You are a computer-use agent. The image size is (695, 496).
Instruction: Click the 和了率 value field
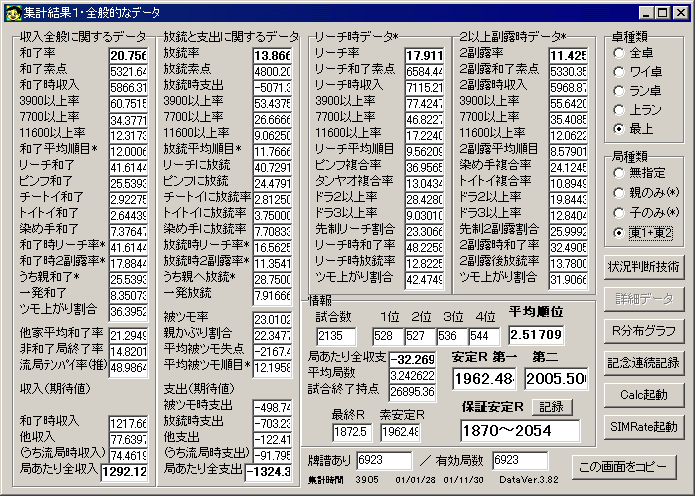click(129, 56)
